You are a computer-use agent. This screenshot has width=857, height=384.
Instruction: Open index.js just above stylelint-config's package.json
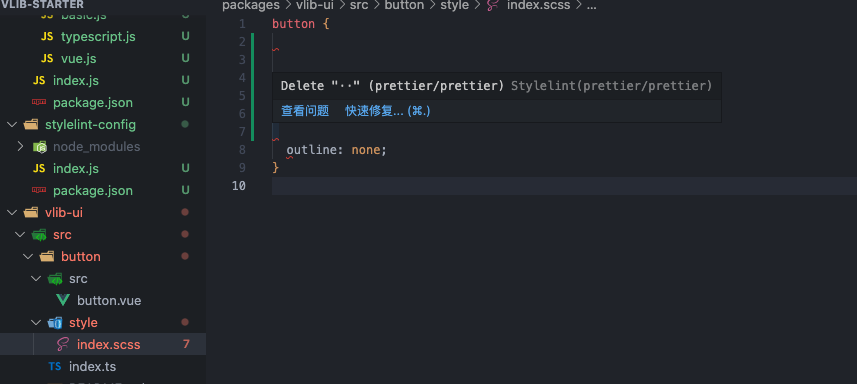(x=76, y=168)
